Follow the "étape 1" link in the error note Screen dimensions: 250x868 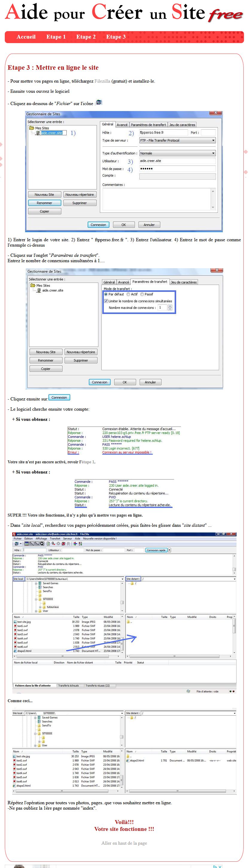(88, 462)
